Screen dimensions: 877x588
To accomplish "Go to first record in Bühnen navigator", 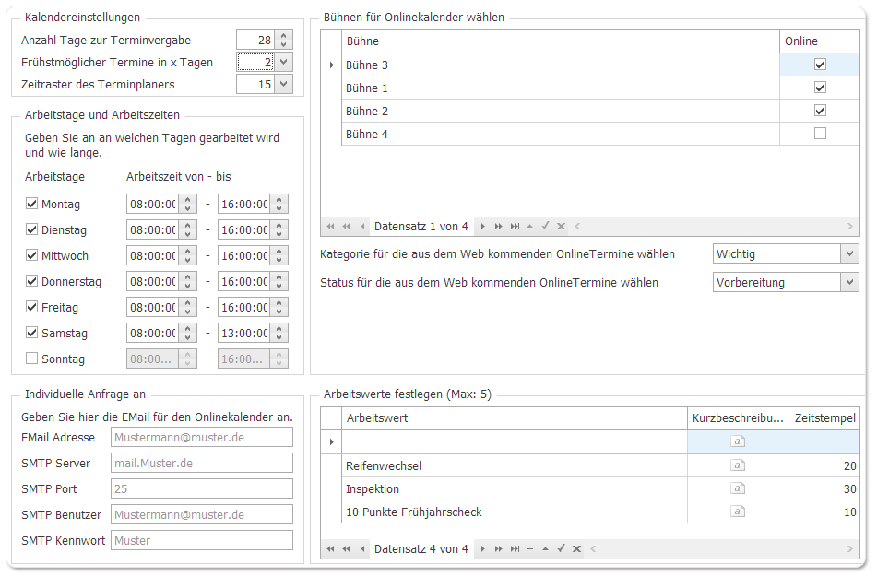I will (x=329, y=227).
